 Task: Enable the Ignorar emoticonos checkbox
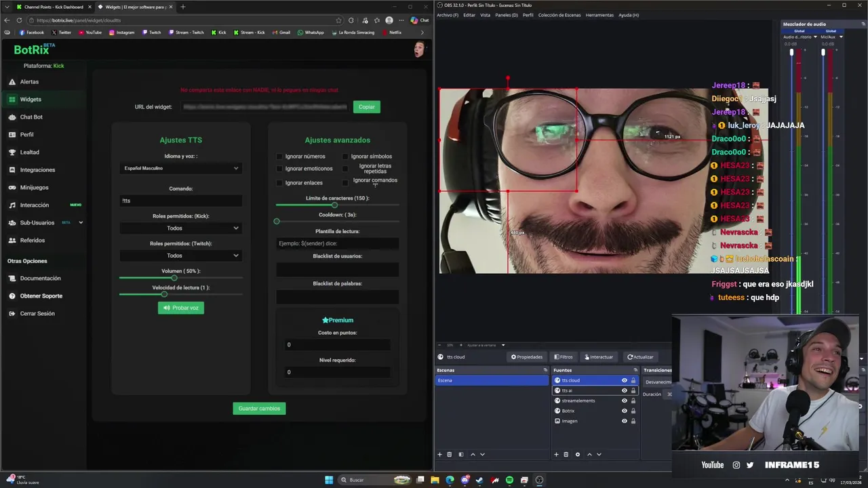click(x=279, y=169)
